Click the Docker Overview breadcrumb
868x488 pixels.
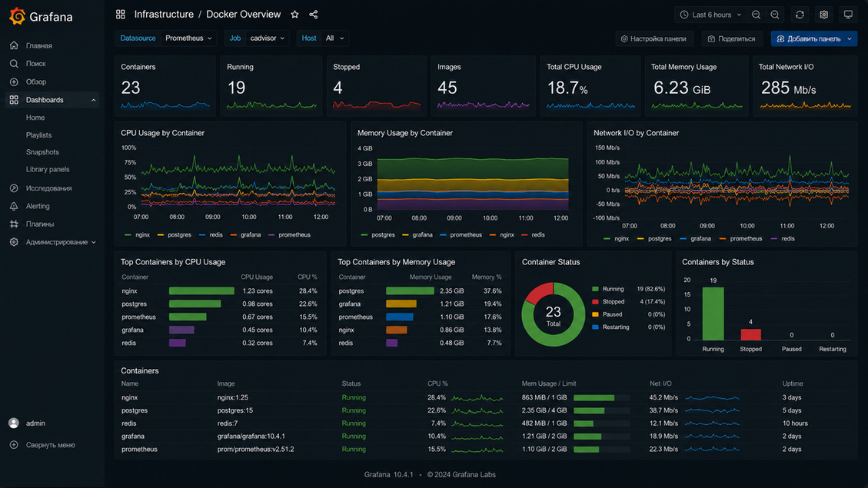pyautogui.click(x=244, y=15)
